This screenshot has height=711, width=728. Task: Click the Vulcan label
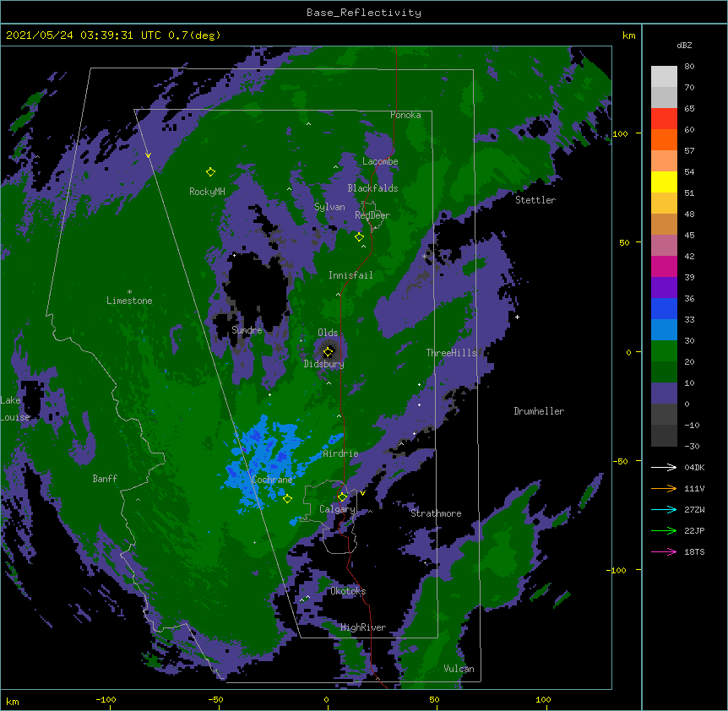click(459, 669)
